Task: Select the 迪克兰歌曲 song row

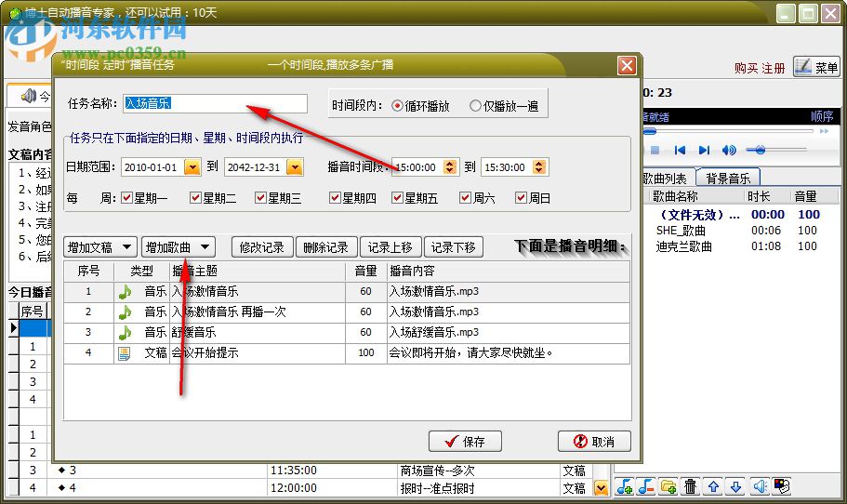Action: pyautogui.click(x=740, y=246)
